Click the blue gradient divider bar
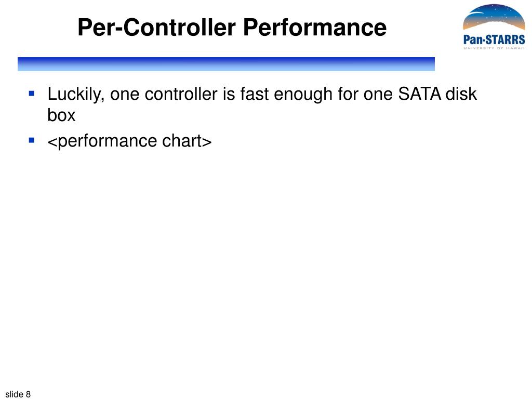 (x=226, y=64)
